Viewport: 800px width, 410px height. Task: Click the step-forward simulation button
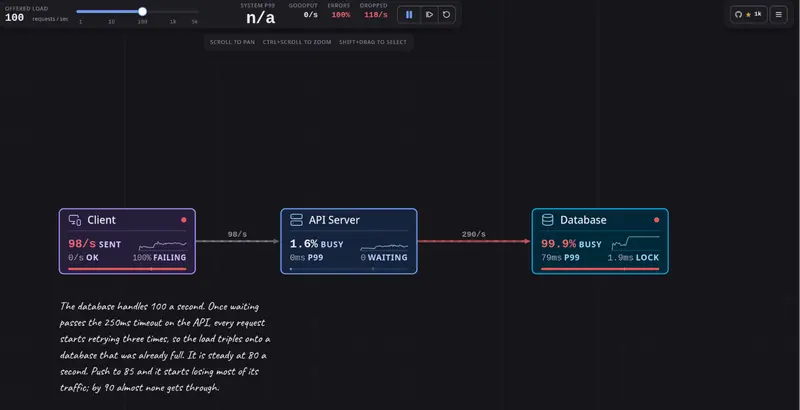coord(429,15)
